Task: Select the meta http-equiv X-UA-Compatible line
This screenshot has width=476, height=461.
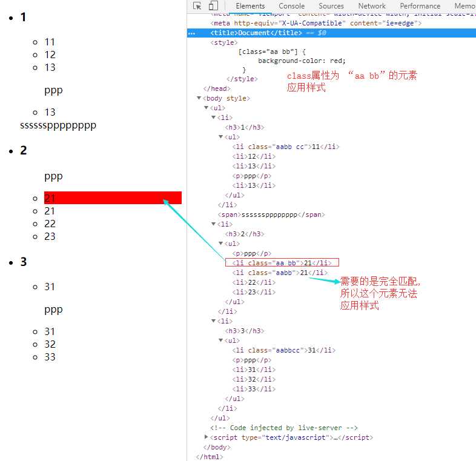Action: coord(316,23)
